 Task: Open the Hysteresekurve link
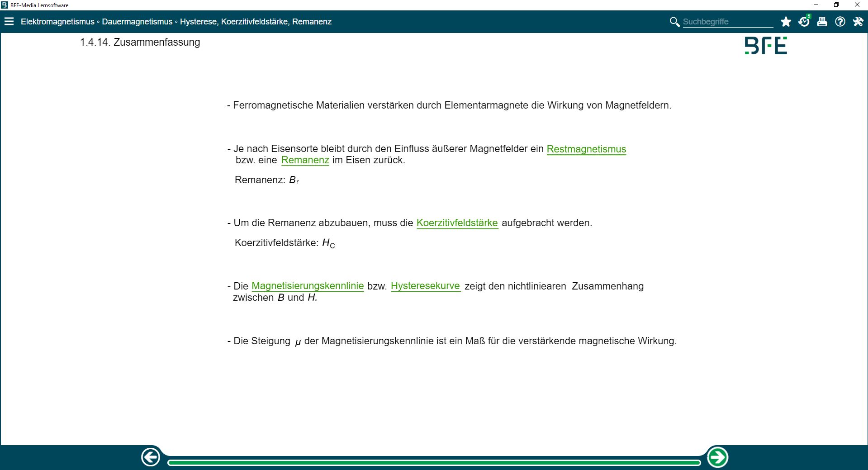pos(425,286)
